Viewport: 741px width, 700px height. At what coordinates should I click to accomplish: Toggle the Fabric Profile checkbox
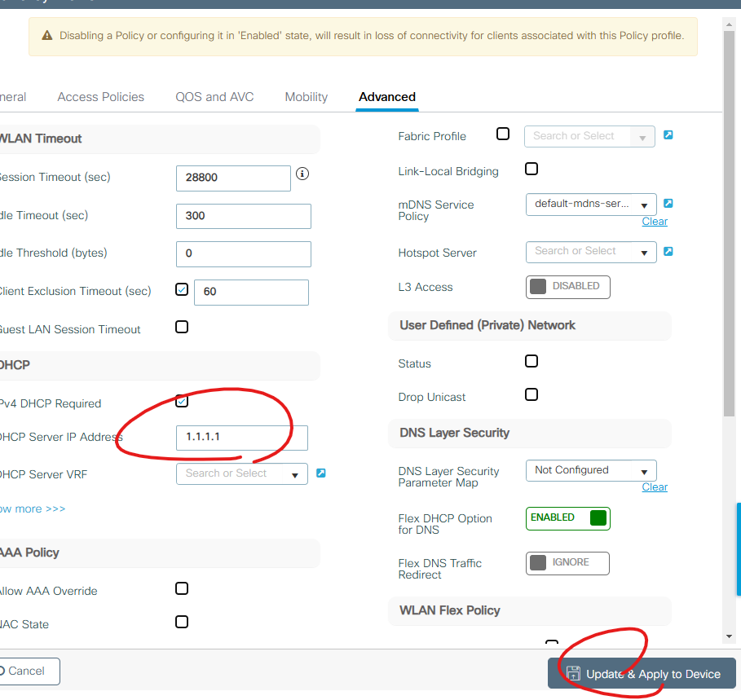click(x=503, y=134)
